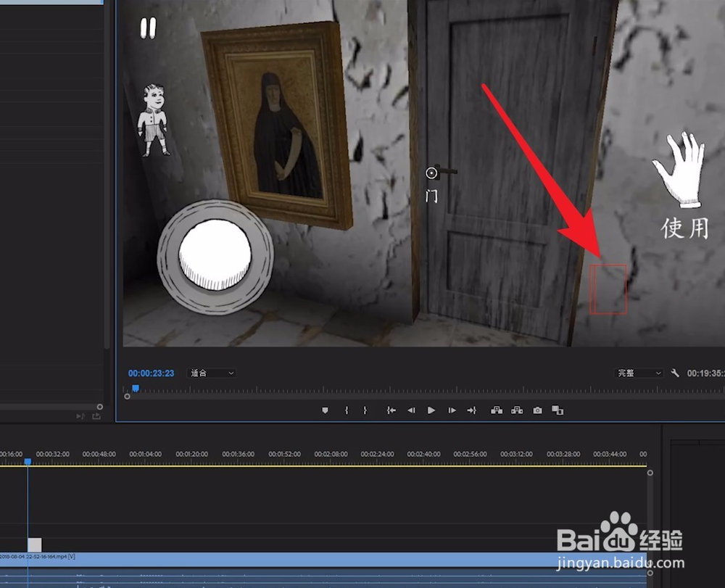725x588 pixels.
Task: Select the blue video clip in timeline
Action: (323, 559)
